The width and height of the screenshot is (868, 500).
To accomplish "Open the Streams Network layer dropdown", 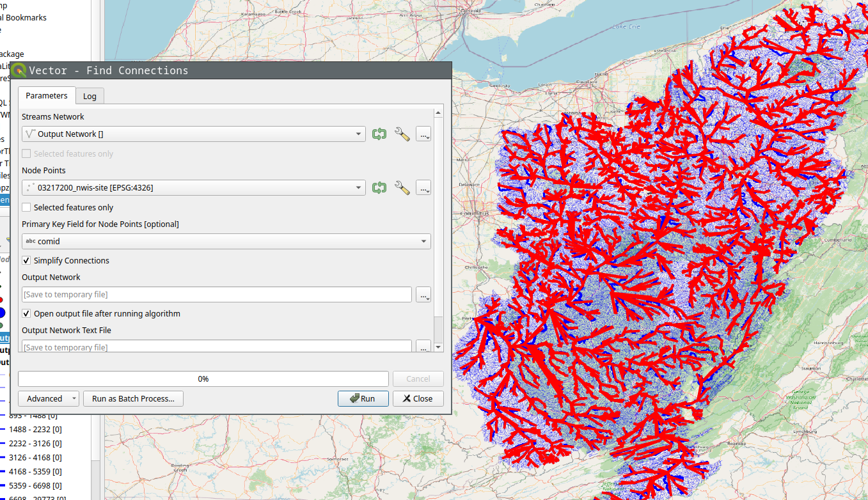I will [x=193, y=134].
